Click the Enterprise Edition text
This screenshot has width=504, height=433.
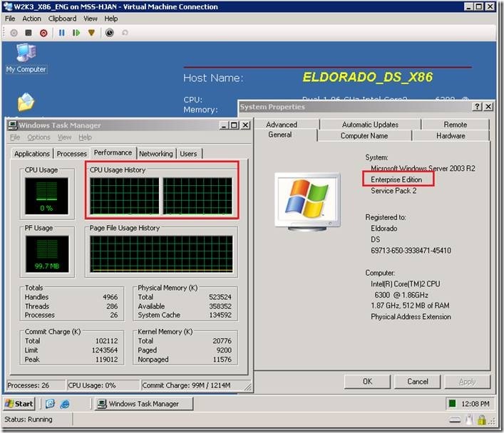(x=396, y=179)
